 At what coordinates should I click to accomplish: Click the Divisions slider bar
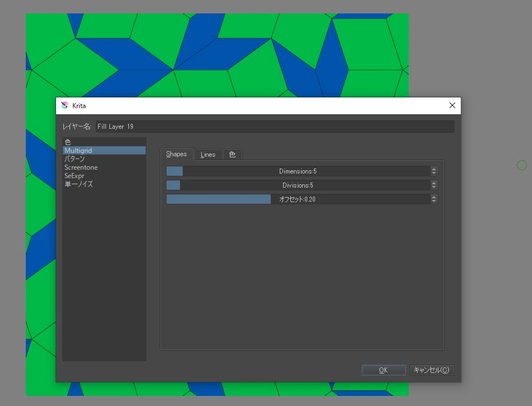click(298, 185)
